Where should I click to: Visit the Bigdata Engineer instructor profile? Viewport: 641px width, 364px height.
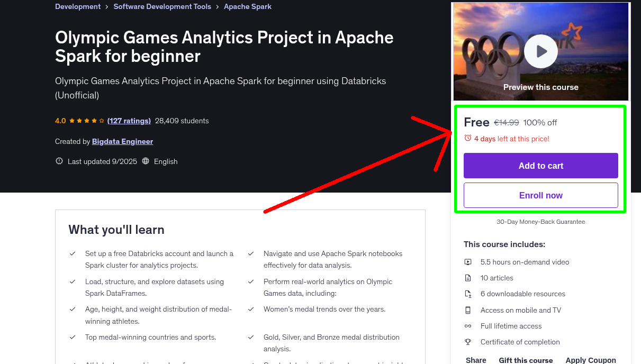[122, 141]
